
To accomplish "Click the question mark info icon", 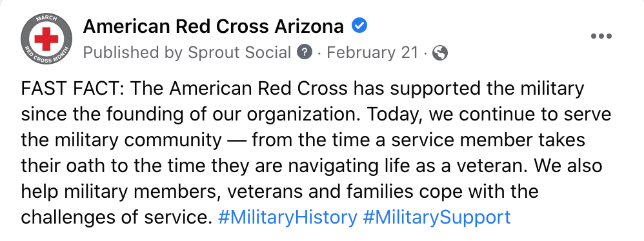I will coord(305,52).
